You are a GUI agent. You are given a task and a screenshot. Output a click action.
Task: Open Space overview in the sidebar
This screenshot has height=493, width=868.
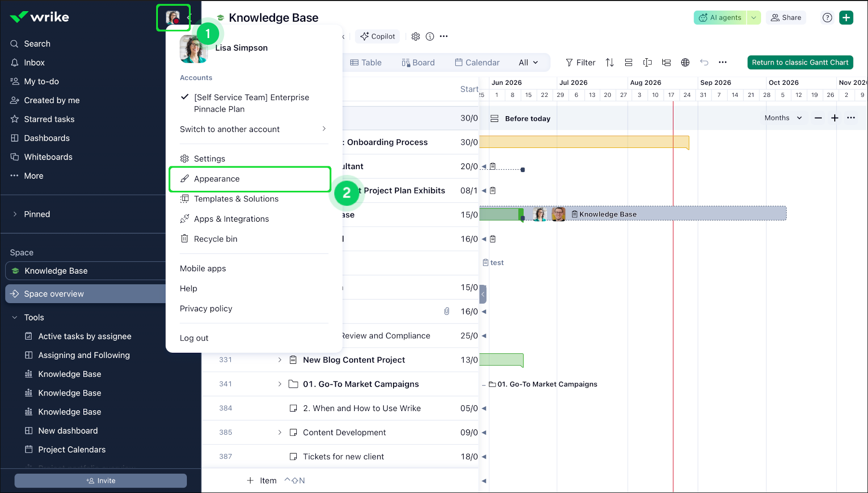coord(86,294)
